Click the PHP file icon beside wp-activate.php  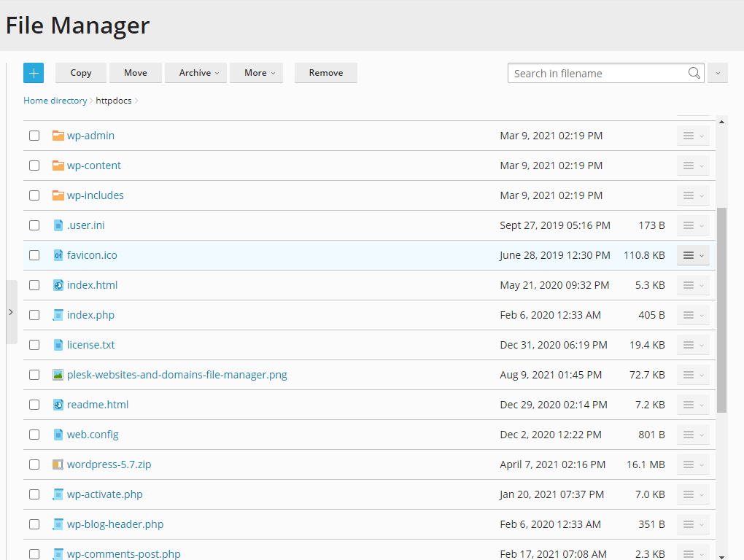(x=58, y=494)
